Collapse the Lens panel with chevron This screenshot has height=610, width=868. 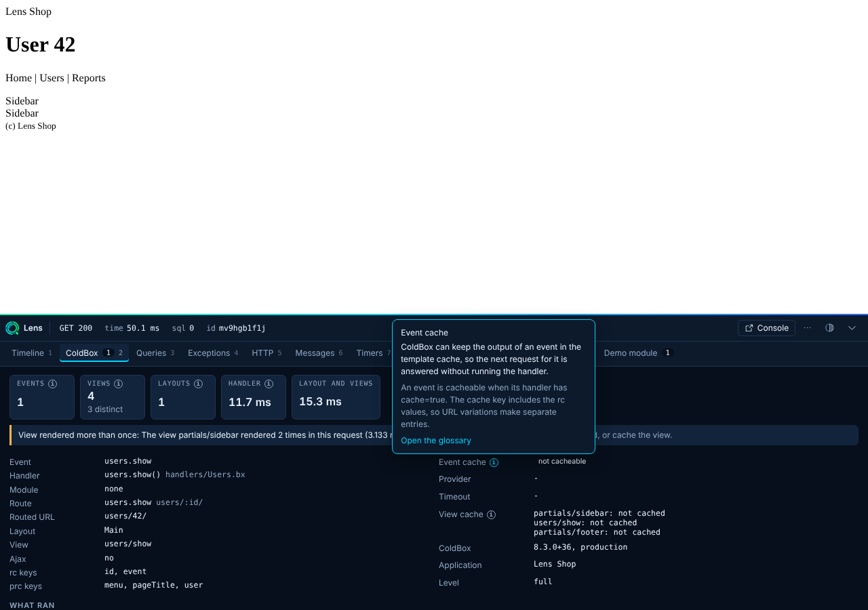coord(852,328)
